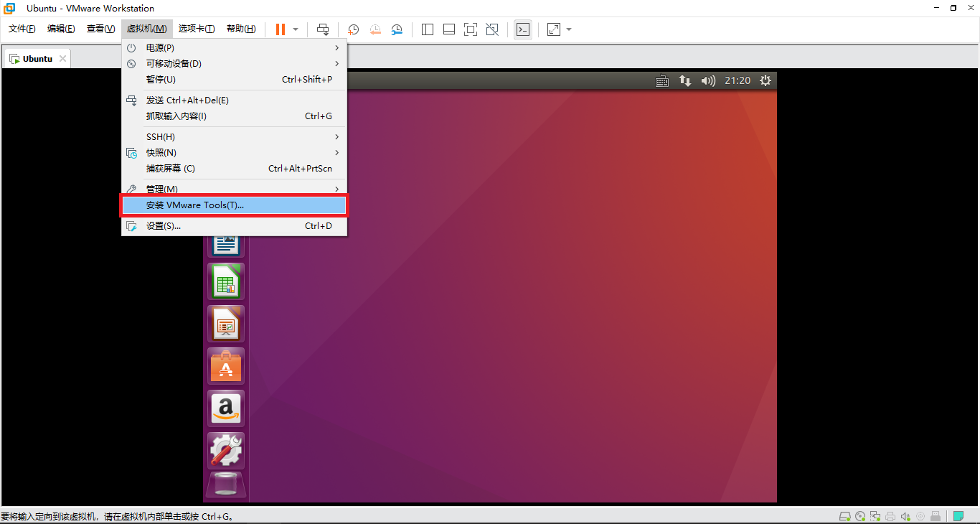Click the 21:20 clock in Ubuntu panel
This screenshot has height=524, width=980.
pos(738,80)
